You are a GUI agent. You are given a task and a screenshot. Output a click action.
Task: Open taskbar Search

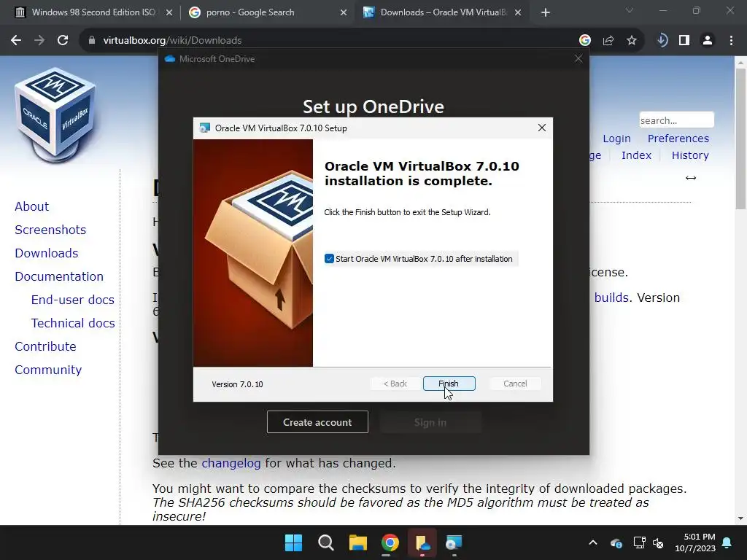(x=326, y=542)
